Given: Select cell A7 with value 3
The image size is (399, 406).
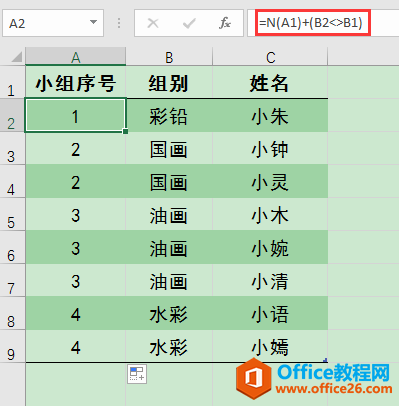Looking at the screenshot, I should [x=76, y=280].
